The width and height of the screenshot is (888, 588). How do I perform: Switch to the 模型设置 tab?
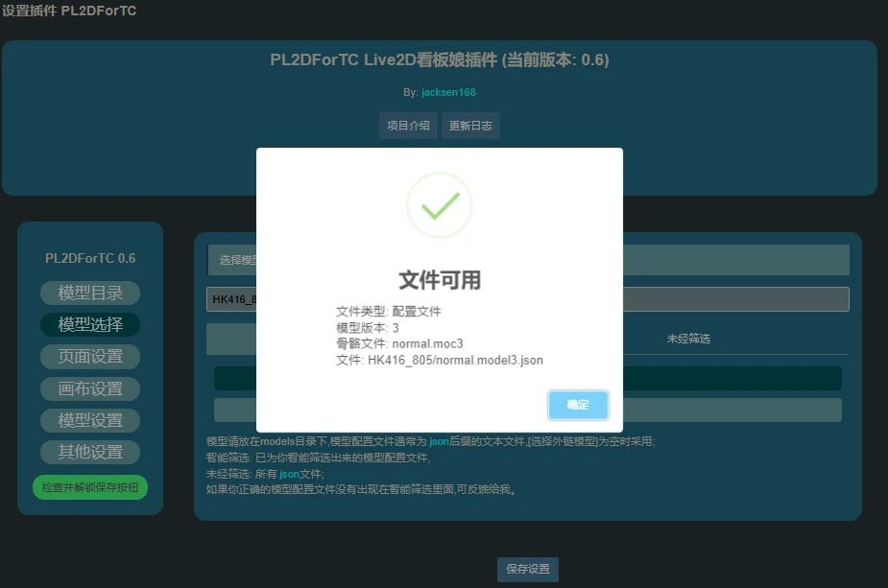90,420
